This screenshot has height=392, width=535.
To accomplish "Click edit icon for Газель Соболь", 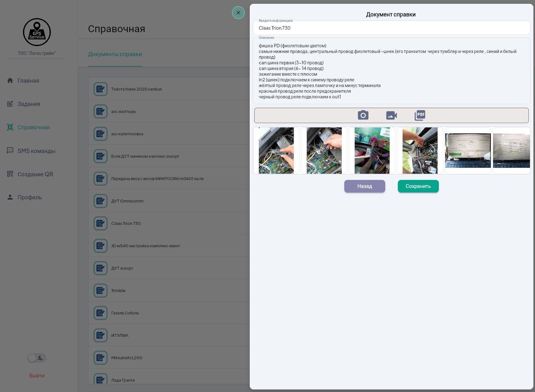I will coord(101,313).
